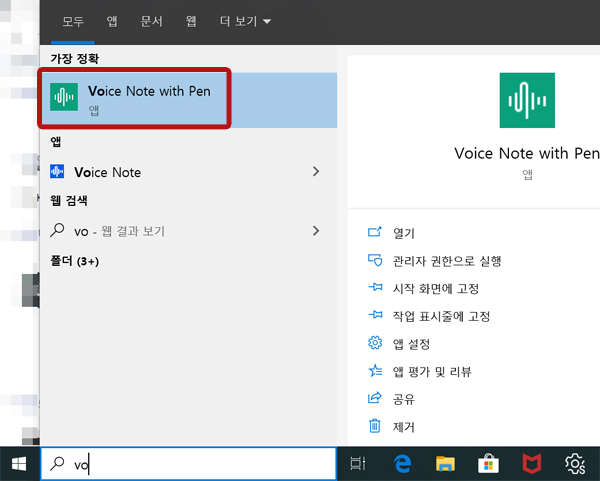Switch to the 앱 (Apps) tab
600x481 pixels.
point(112,21)
